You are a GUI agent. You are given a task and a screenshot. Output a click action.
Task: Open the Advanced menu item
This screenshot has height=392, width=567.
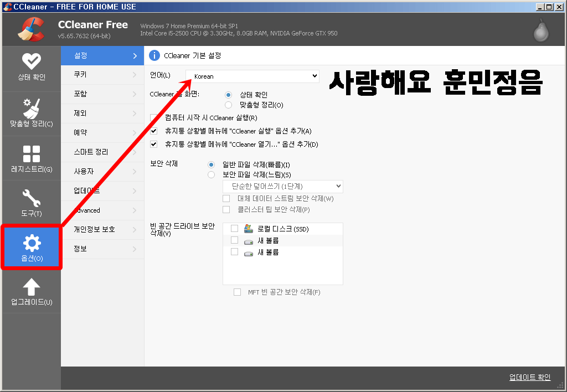click(102, 210)
